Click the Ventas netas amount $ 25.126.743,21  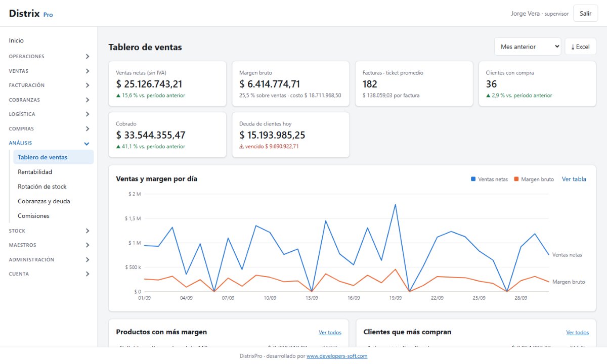(x=149, y=84)
